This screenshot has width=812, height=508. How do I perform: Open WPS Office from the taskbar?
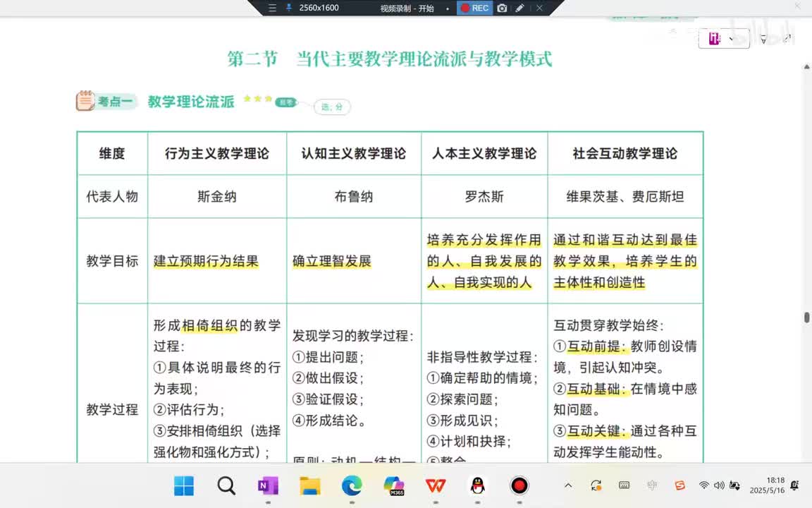[x=436, y=485]
